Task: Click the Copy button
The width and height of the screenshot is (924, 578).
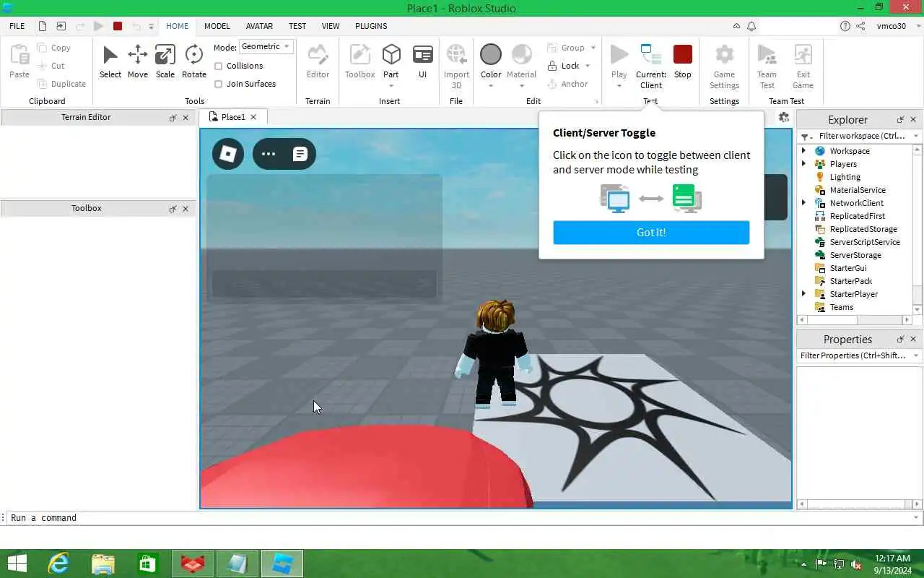Action: click(x=54, y=48)
